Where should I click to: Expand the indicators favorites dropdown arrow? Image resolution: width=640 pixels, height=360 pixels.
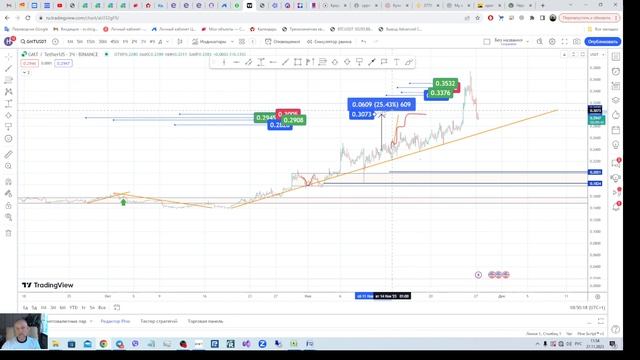point(232,42)
